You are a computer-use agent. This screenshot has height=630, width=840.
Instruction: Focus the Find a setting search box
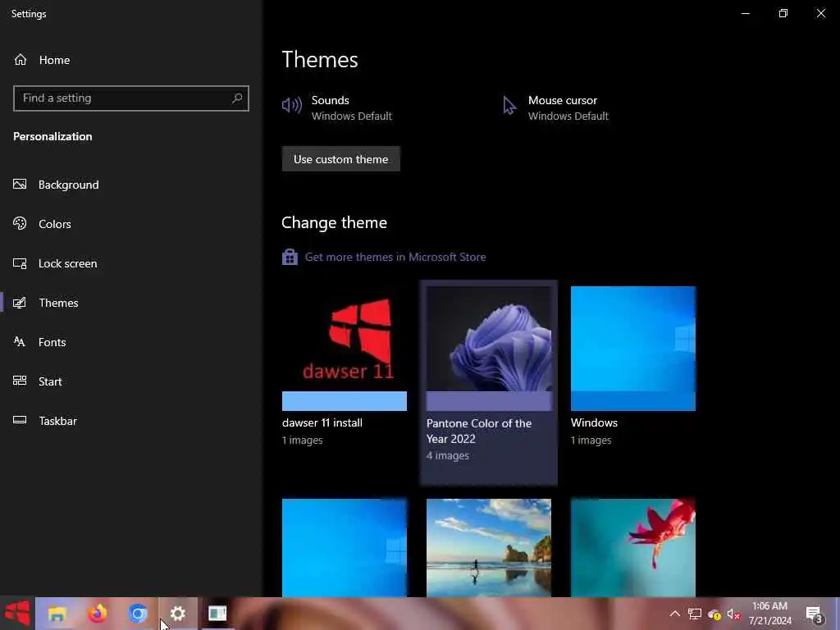pyautogui.click(x=130, y=98)
